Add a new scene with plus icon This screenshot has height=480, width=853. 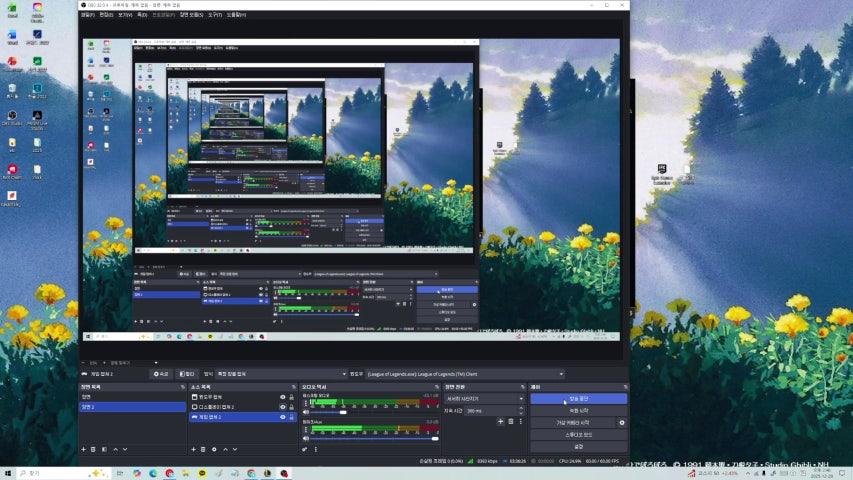tap(83, 449)
